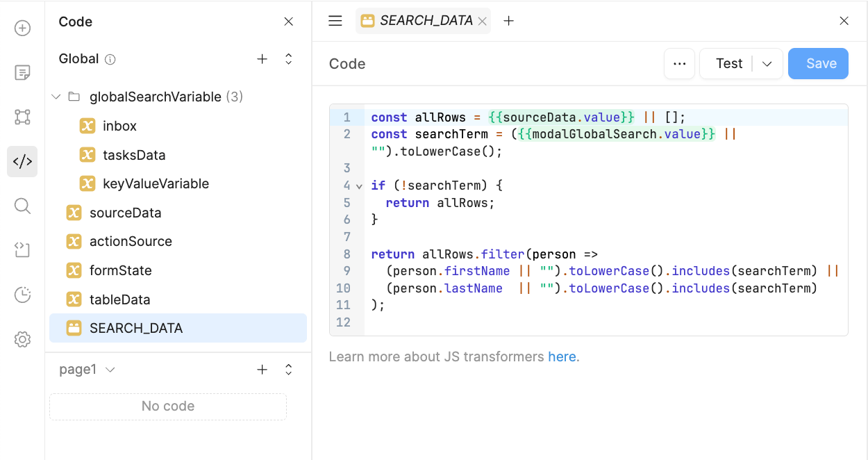This screenshot has width=868, height=460.
Task: Follow the 'here' JS transformers link
Action: point(562,356)
